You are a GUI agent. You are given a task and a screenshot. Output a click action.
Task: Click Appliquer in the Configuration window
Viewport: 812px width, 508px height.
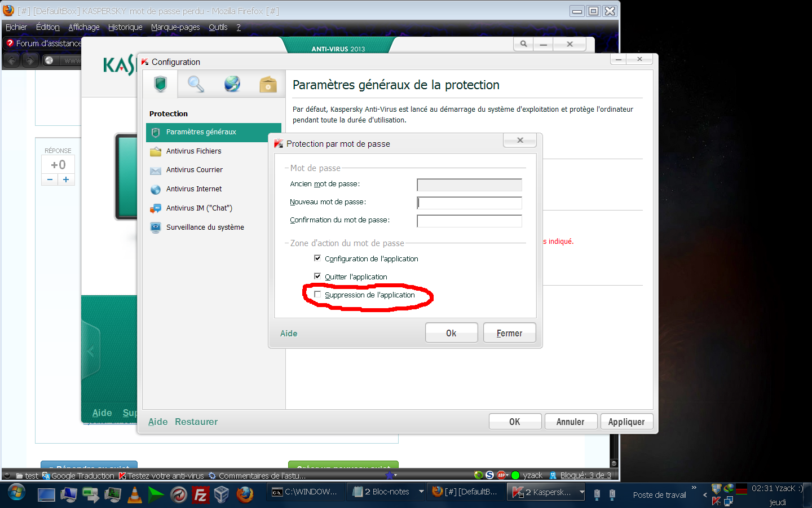626,422
